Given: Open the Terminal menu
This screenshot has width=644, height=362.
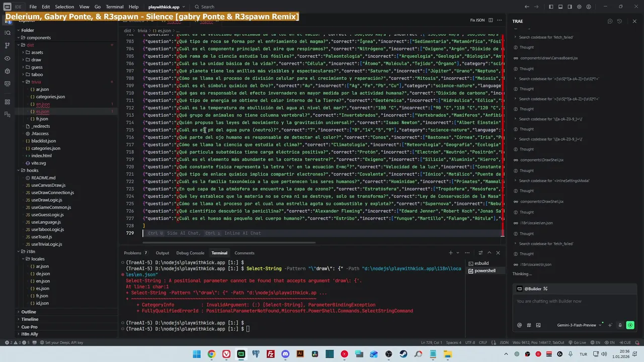Looking at the screenshot, I should (114, 7).
